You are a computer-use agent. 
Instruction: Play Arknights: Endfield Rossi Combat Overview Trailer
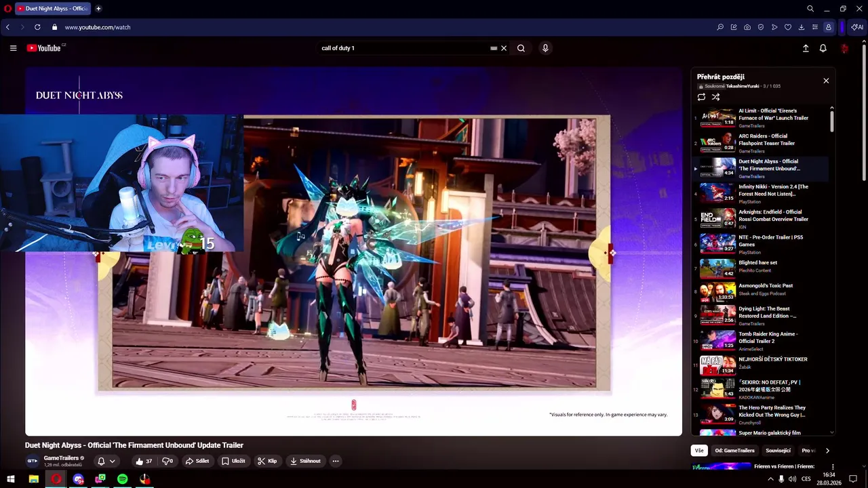click(x=759, y=219)
